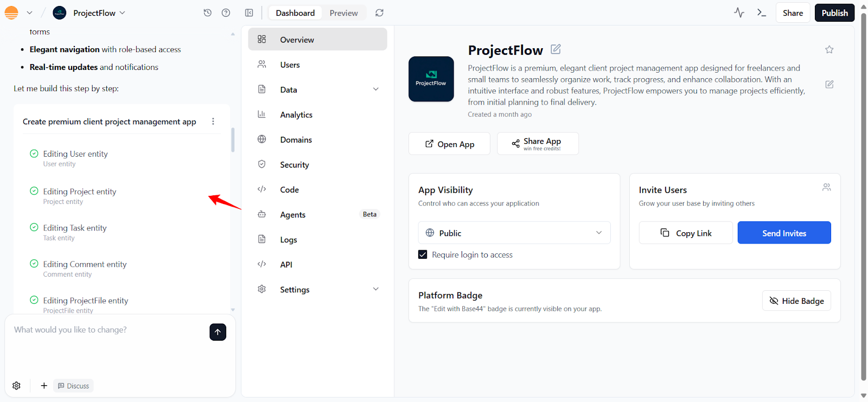Open the Logs sidebar item
This screenshot has height=402, width=868.
coord(318,239)
